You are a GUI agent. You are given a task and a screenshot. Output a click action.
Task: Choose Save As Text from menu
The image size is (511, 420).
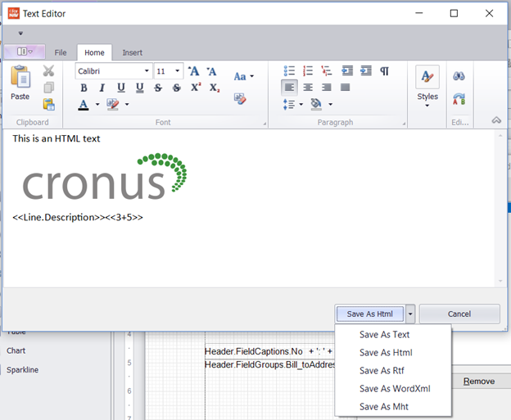point(393,335)
